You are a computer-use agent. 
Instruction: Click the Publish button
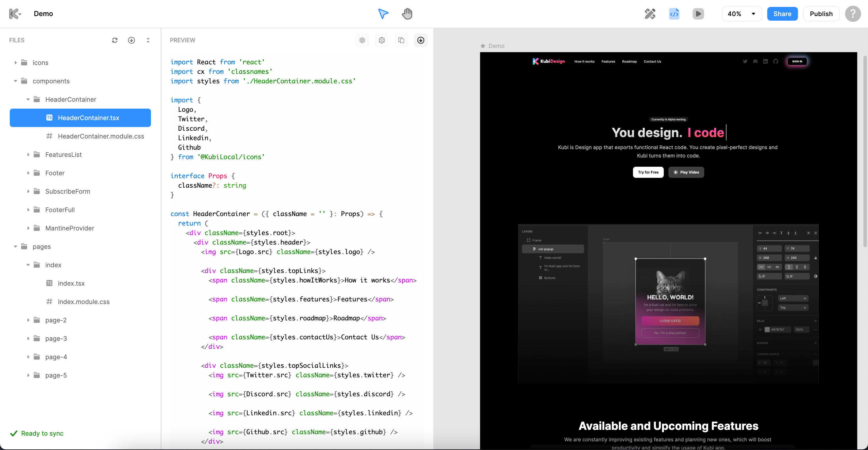[x=821, y=14]
